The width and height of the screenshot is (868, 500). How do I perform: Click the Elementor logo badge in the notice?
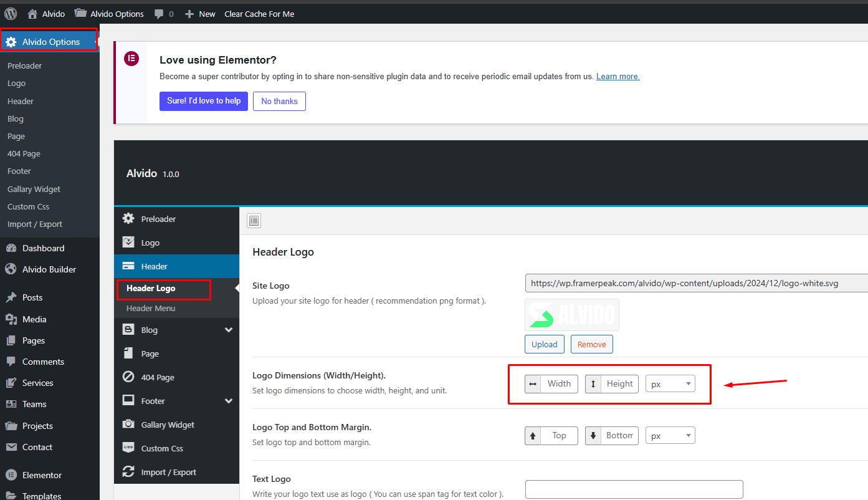131,59
